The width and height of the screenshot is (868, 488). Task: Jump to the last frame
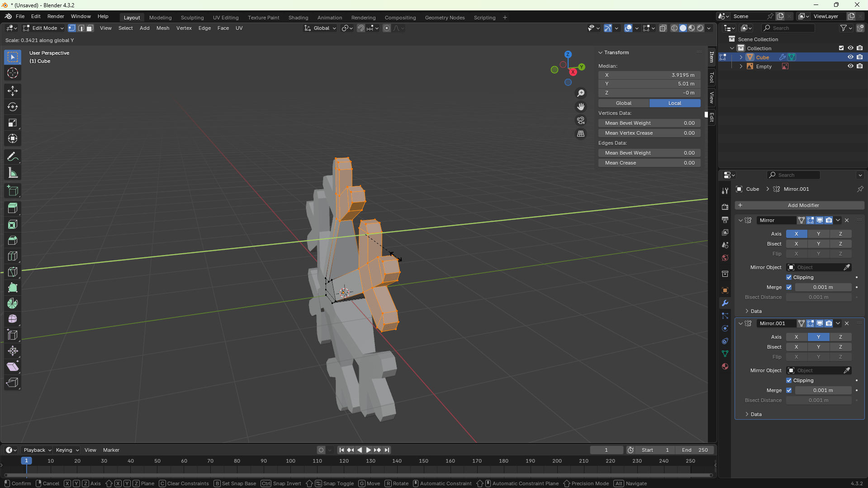387,450
